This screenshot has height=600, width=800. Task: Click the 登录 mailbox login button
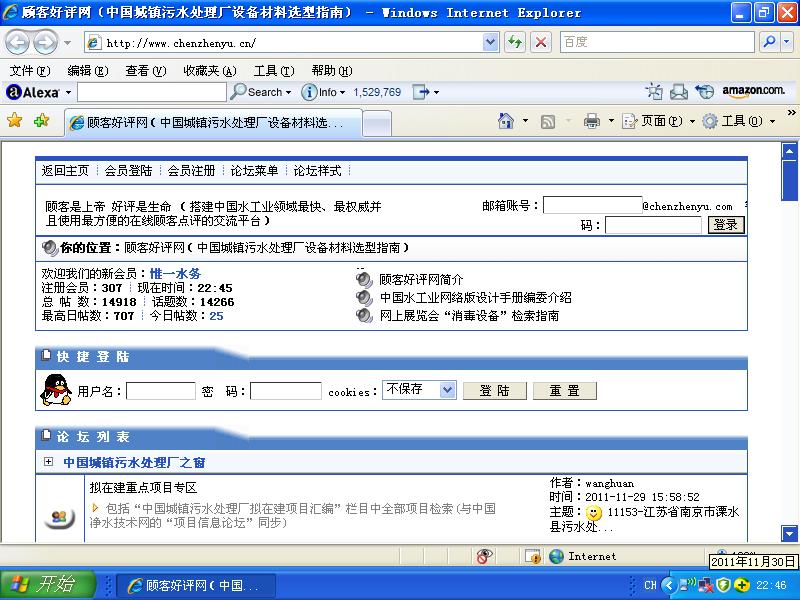click(x=726, y=224)
